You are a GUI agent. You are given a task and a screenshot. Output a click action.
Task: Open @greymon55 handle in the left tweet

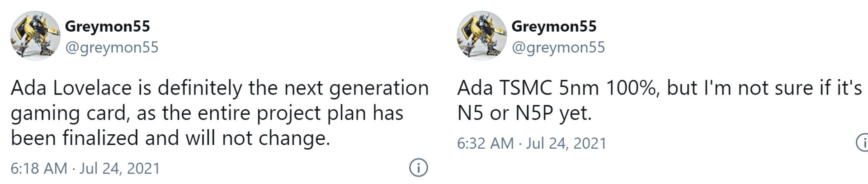pyautogui.click(x=112, y=47)
